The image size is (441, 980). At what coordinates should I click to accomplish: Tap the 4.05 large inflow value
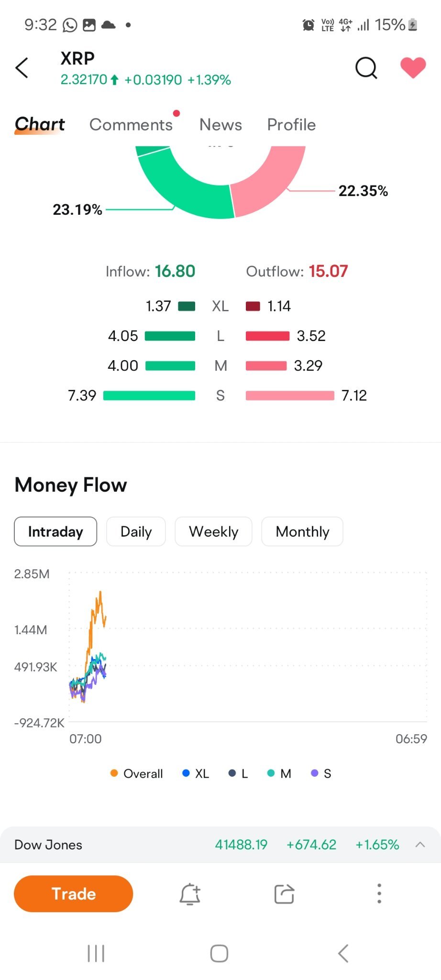coord(123,336)
